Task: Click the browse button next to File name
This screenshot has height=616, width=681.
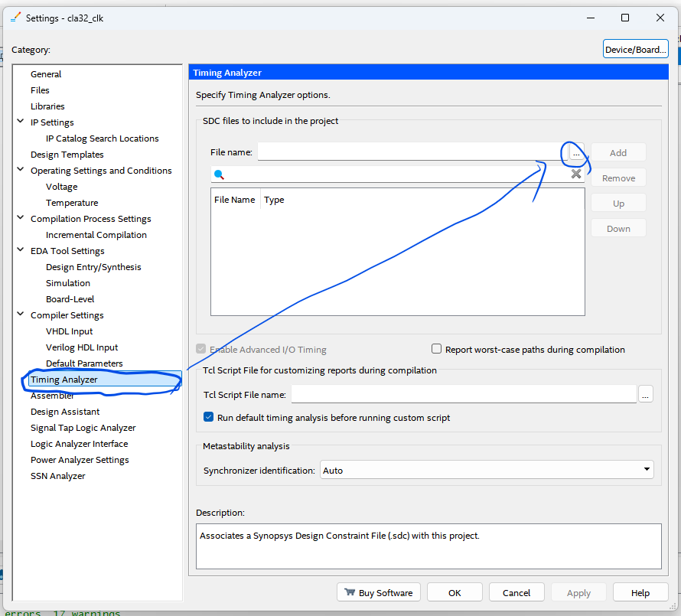Action: pos(577,152)
